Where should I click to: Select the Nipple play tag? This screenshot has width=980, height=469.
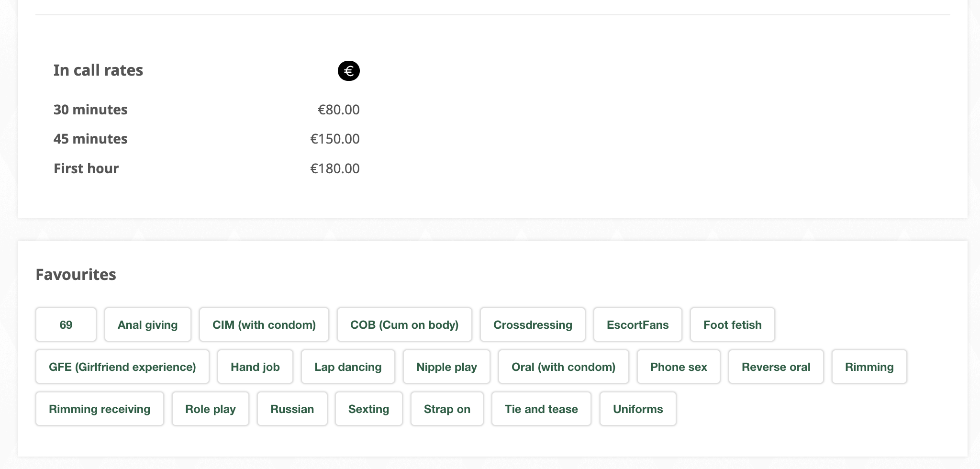coord(446,367)
